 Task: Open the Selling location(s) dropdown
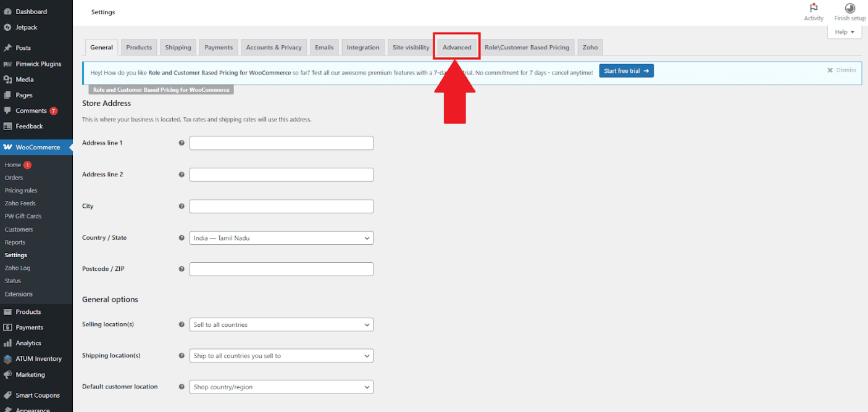(281, 324)
